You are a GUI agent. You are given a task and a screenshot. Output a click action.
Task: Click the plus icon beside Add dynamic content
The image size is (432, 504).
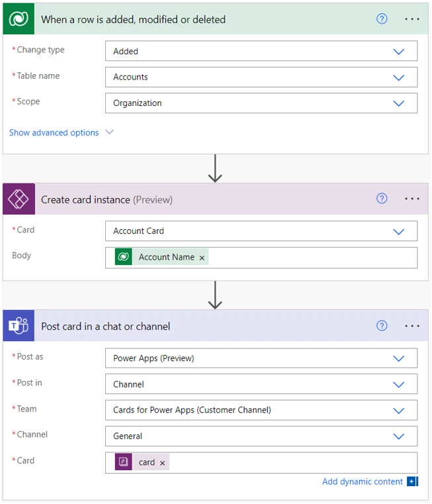coord(412,481)
